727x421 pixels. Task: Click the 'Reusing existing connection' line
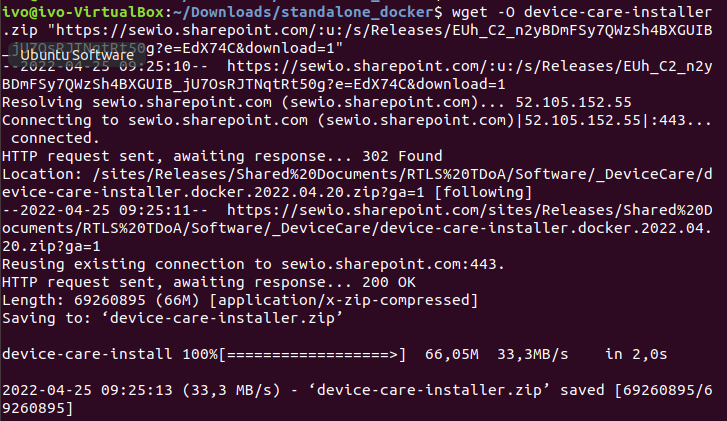coord(253,264)
